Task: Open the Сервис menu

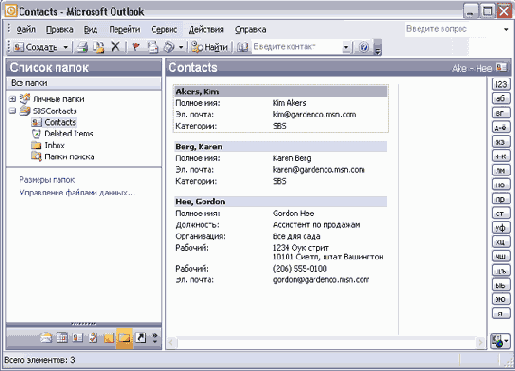Action: (x=164, y=29)
